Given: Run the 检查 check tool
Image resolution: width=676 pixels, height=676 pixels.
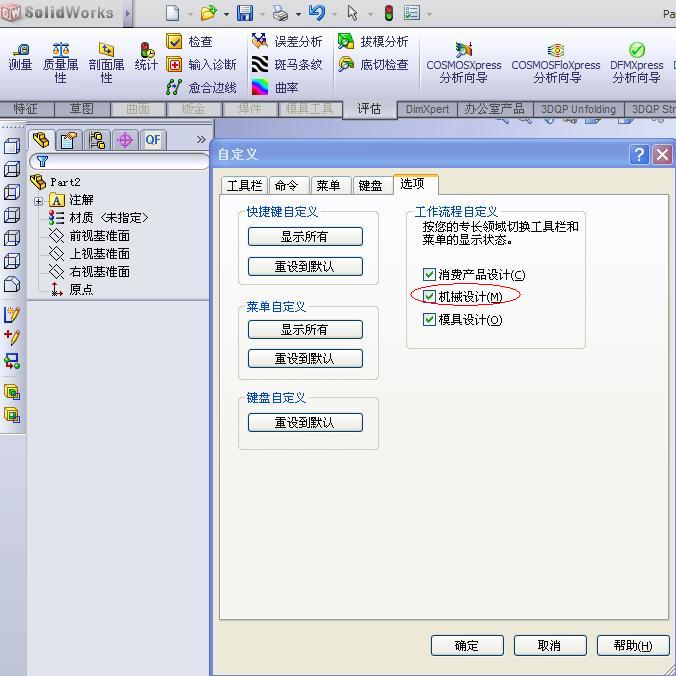Looking at the screenshot, I should 189,41.
